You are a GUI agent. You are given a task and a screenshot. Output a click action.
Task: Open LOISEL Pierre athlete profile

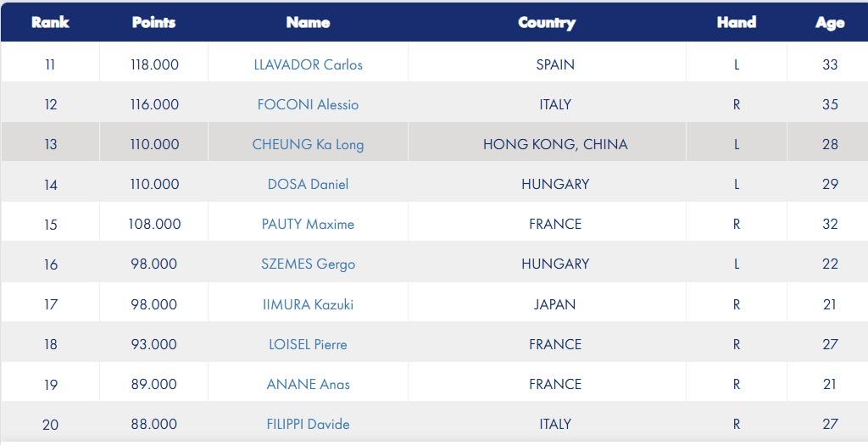tap(308, 344)
